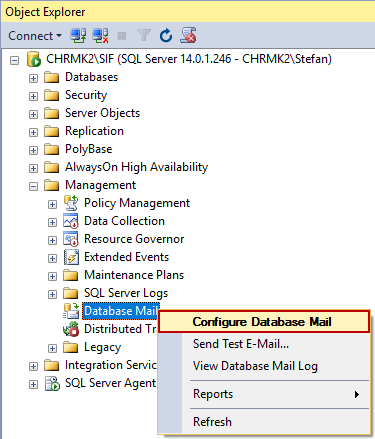Expand the Data Collection node

click(52, 222)
